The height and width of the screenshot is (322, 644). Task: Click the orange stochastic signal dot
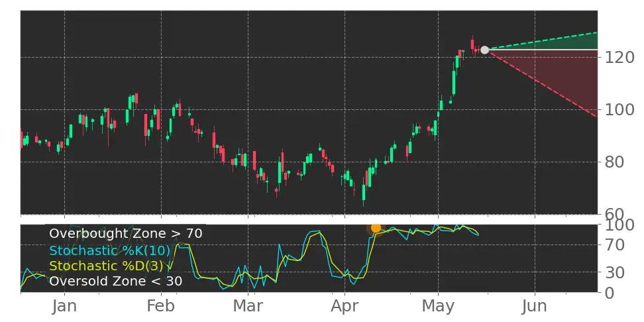tap(376, 228)
